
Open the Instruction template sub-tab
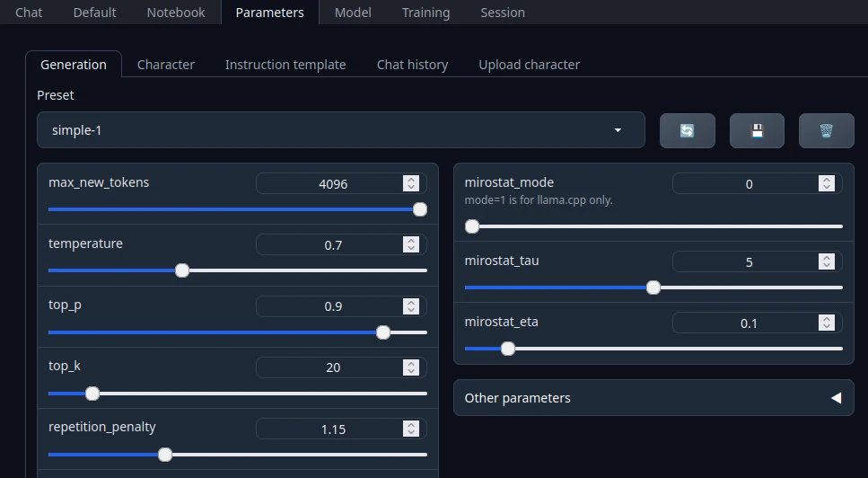tap(285, 65)
